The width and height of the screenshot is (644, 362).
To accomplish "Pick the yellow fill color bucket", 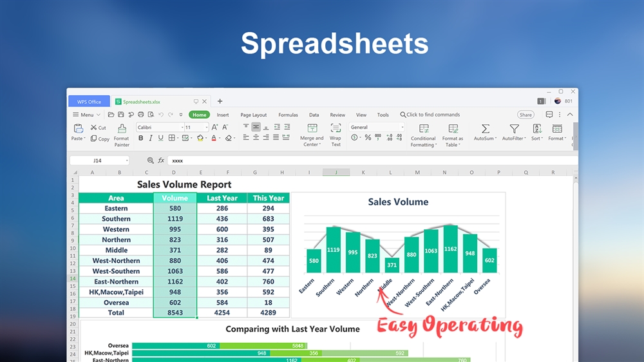I will [x=200, y=138].
